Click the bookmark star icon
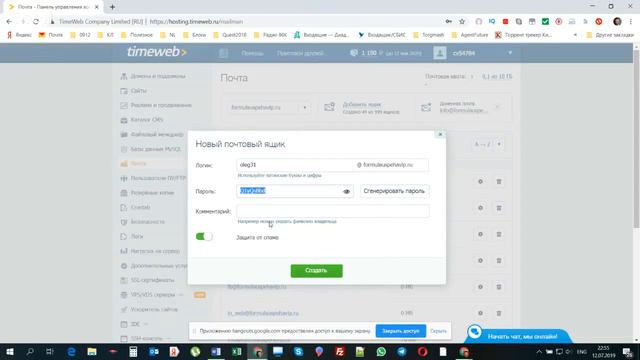This screenshot has width=640, height=360. coord(462,22)
